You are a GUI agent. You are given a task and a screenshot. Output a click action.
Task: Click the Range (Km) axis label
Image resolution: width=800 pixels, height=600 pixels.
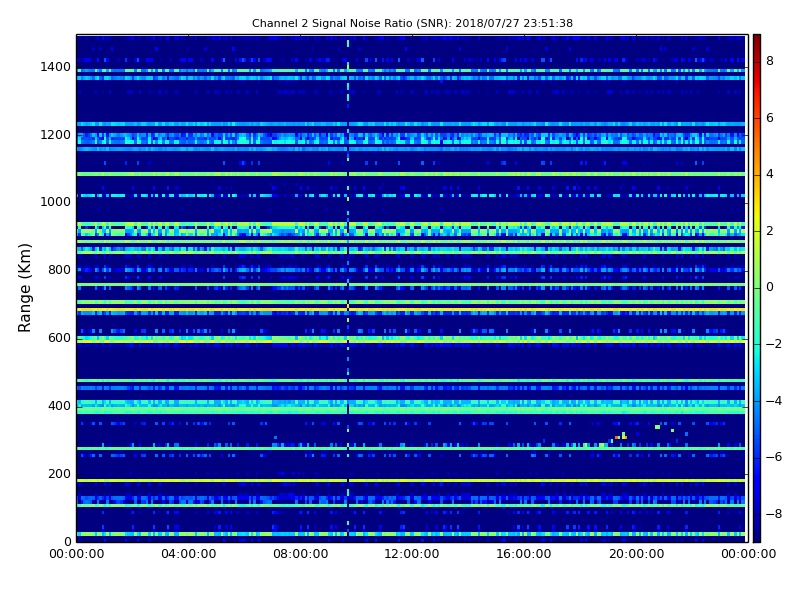click(x=24, y=288)
